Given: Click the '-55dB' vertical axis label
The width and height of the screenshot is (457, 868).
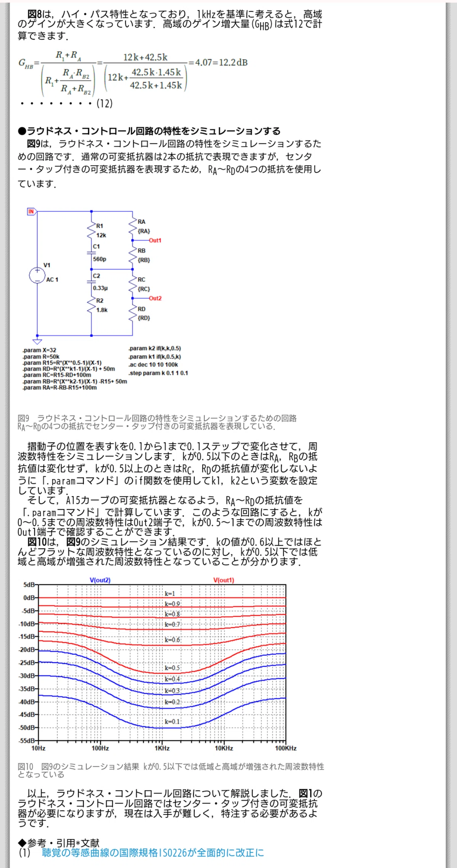Looking at the screenshot, I should click(x=27, y=741).
